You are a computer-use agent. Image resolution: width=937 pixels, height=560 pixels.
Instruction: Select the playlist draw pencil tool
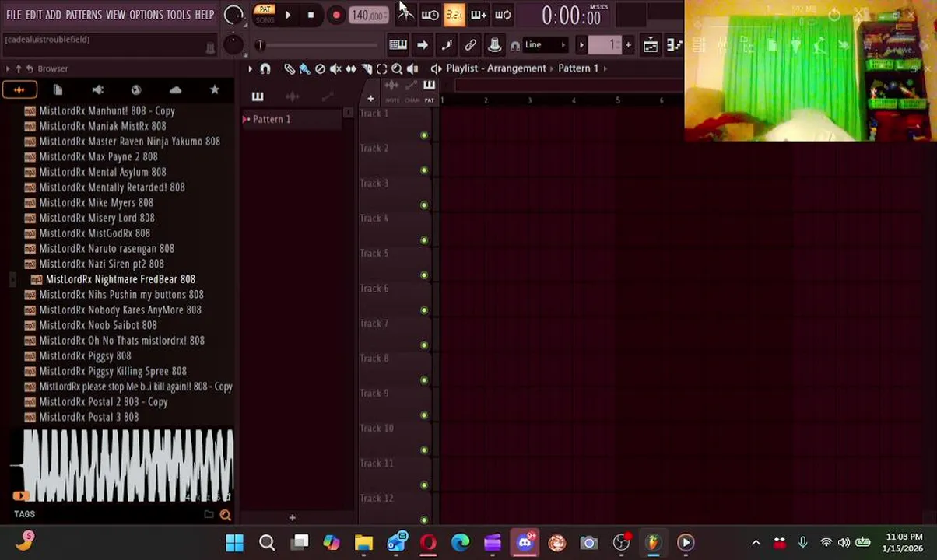pyautogui.click(x=290, y=68)
